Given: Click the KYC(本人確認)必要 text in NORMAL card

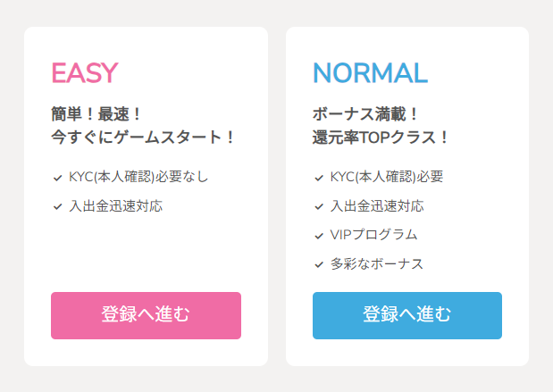Looking at the screenshot, I should click(x=387, y=177).
